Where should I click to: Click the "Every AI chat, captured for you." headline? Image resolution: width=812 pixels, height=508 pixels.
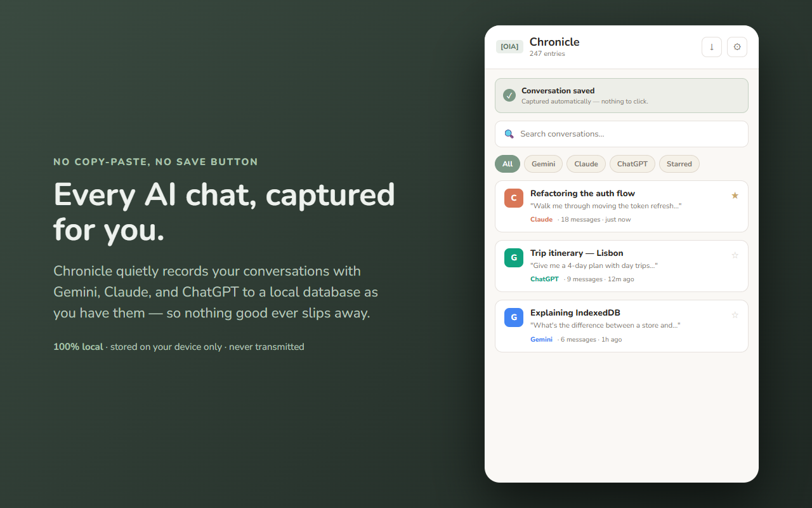point(224,212)
